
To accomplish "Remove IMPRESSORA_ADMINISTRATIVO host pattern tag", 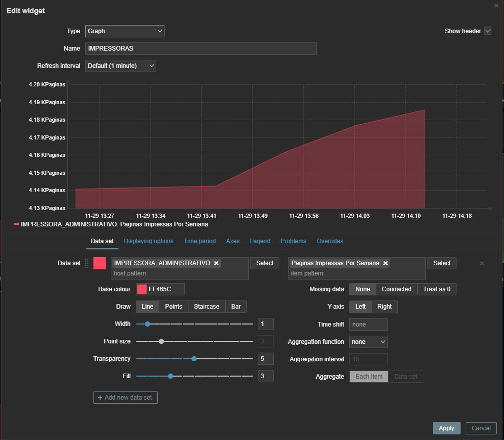I will [x=217, y=263].
